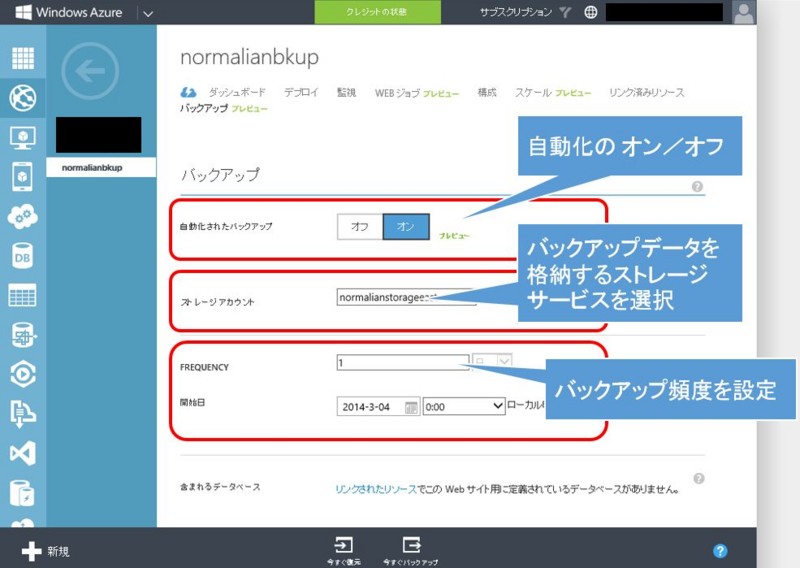Image resolution: width=800 pixels, height=568 pixels.
Task: Turn automated backup Off (オフ)
Action: pyautogui.click(x=360, y=226)
